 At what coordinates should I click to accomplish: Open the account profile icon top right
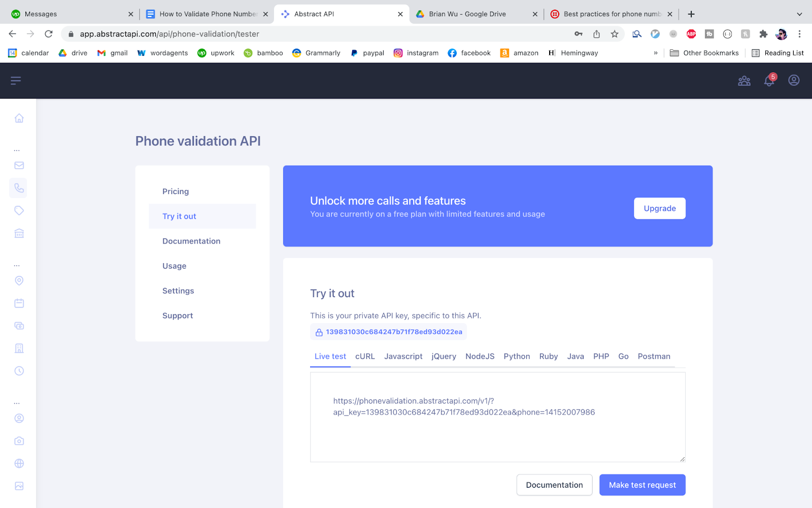(793, 80)
